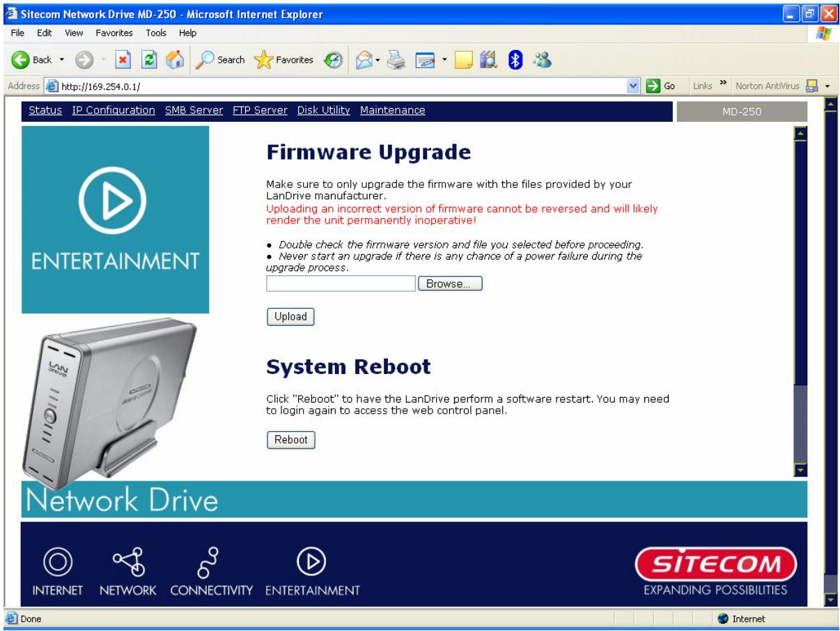Screen dimensions: 840x631
Task: Click the Firmware Upgrade heading
Action: 368,152
